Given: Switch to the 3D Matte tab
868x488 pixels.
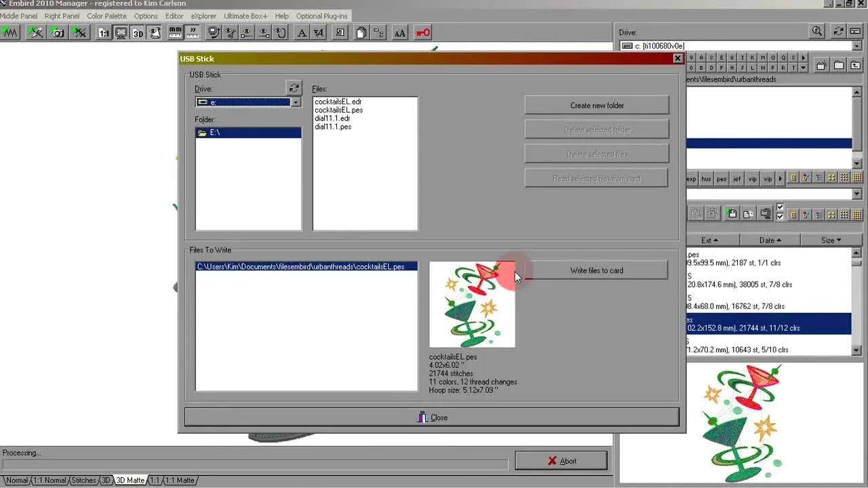Looking at the screenshot, I should tap(130, 481).
